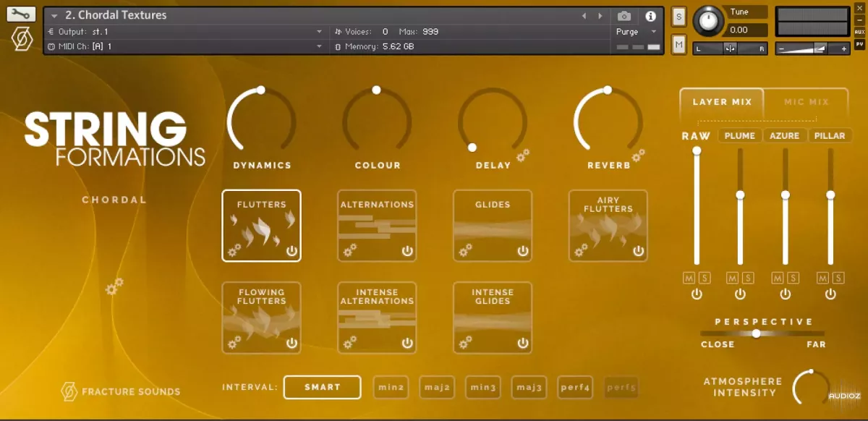Open gear settings next to Delay knob

(x=522, y=155)
